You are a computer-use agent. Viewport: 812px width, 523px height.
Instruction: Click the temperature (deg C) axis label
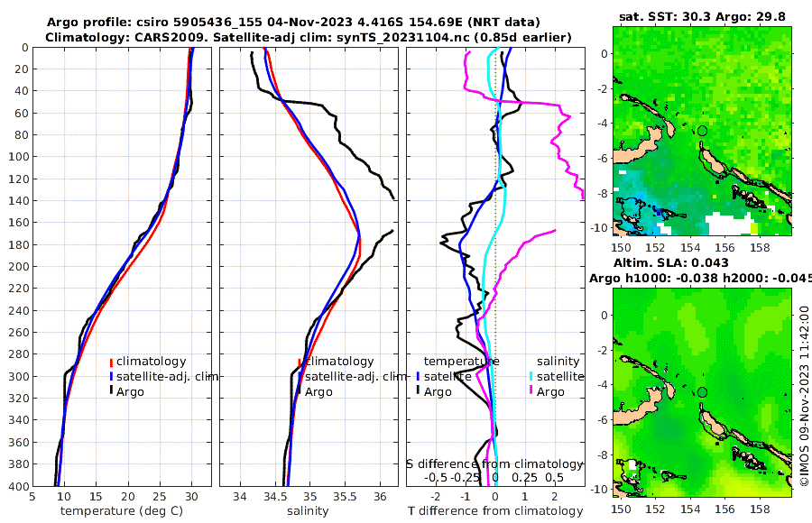point(122,511)
